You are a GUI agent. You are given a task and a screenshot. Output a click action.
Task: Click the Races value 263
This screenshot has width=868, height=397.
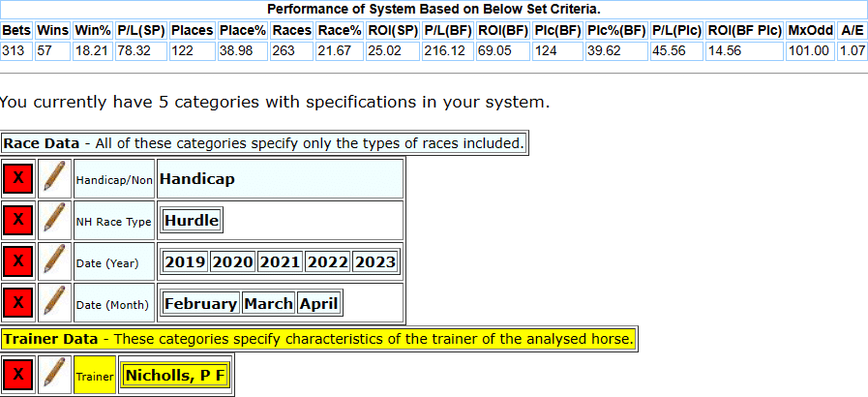pos(292,51)
